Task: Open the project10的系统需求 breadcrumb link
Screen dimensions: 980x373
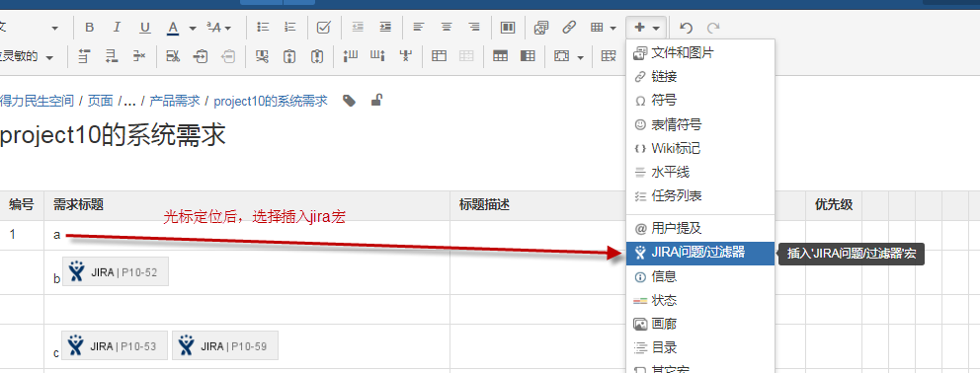Action: click(271, 101)
